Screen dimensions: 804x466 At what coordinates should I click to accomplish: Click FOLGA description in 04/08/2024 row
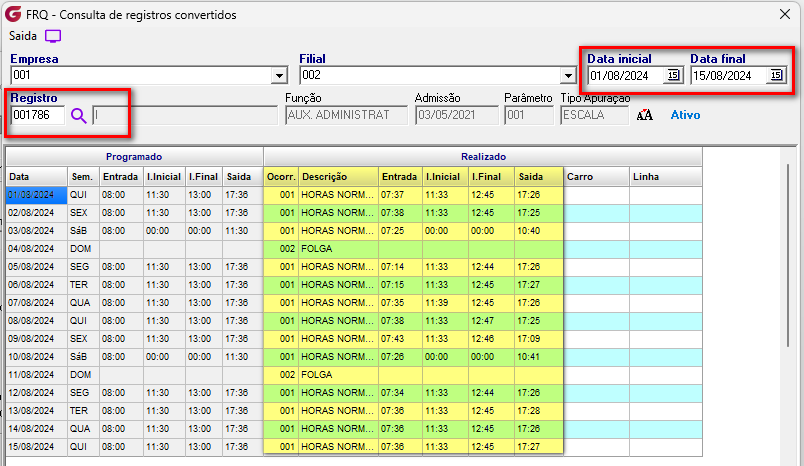tap(338, 249)
